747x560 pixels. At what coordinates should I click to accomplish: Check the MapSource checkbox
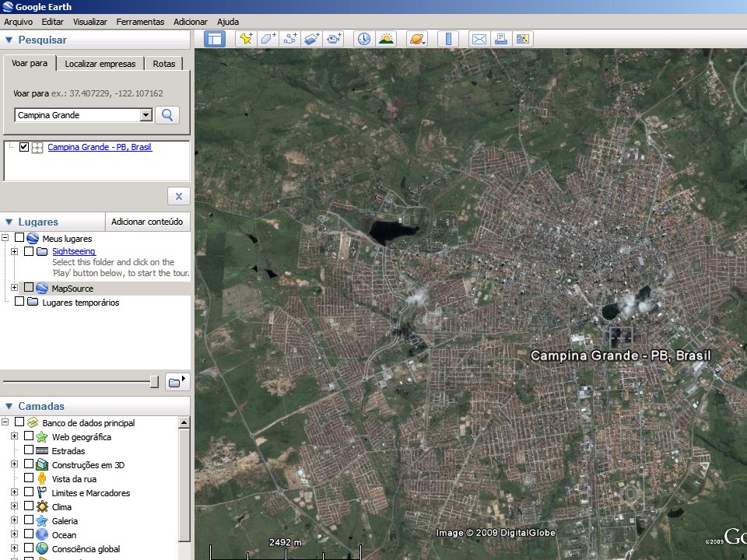tap(29, 287)
